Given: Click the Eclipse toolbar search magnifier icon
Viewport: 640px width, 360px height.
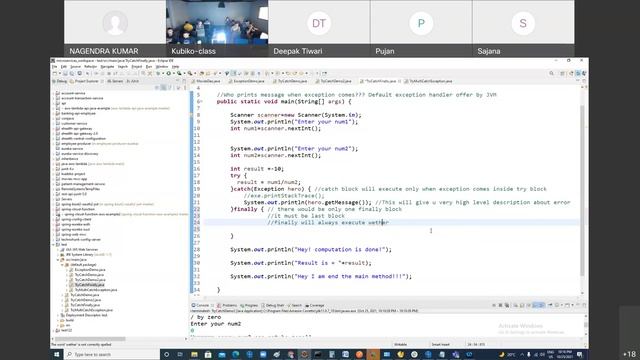Looking at the screenshot, I should tap(551, 73).
